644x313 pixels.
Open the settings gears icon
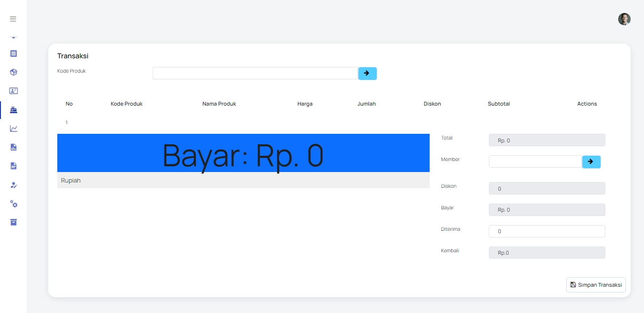point(13,204)
